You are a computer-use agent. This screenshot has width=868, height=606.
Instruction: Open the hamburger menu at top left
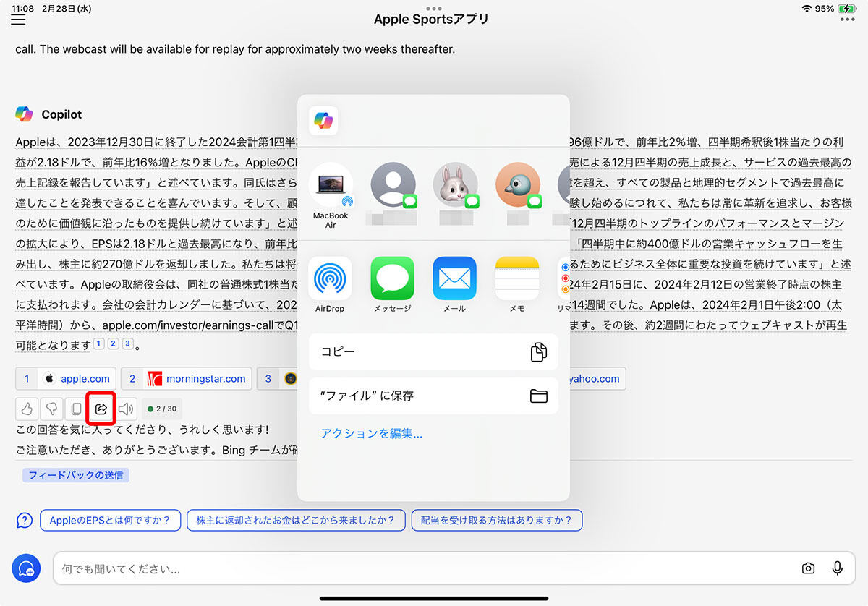coord(18,20)
